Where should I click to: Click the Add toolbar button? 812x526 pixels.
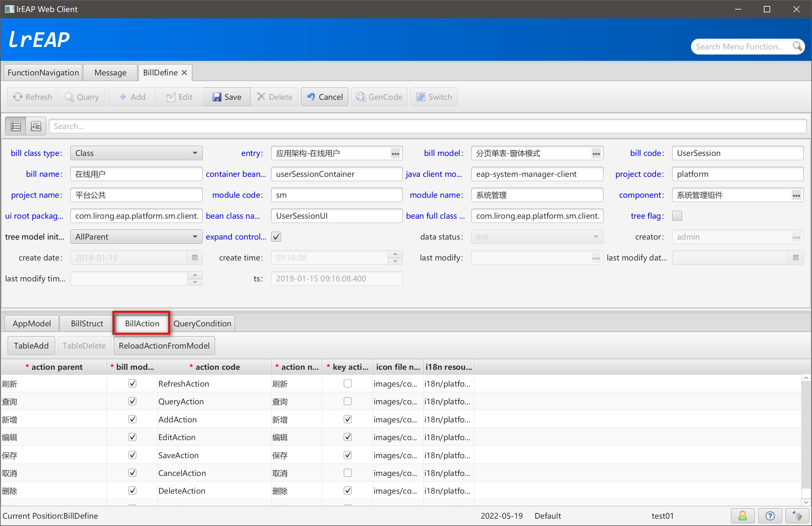(x=132, y=97)
